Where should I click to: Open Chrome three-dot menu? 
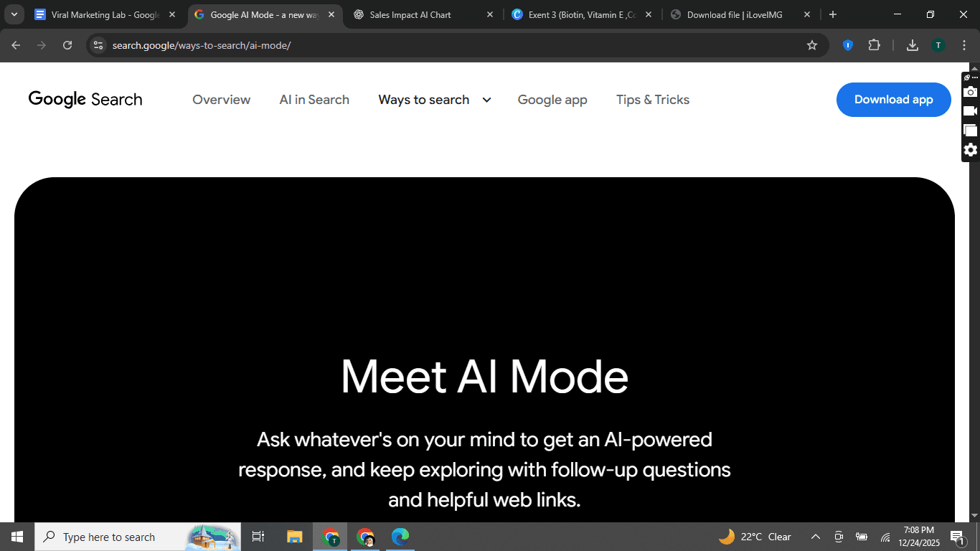pyautogui.click(x=964, y=45)
